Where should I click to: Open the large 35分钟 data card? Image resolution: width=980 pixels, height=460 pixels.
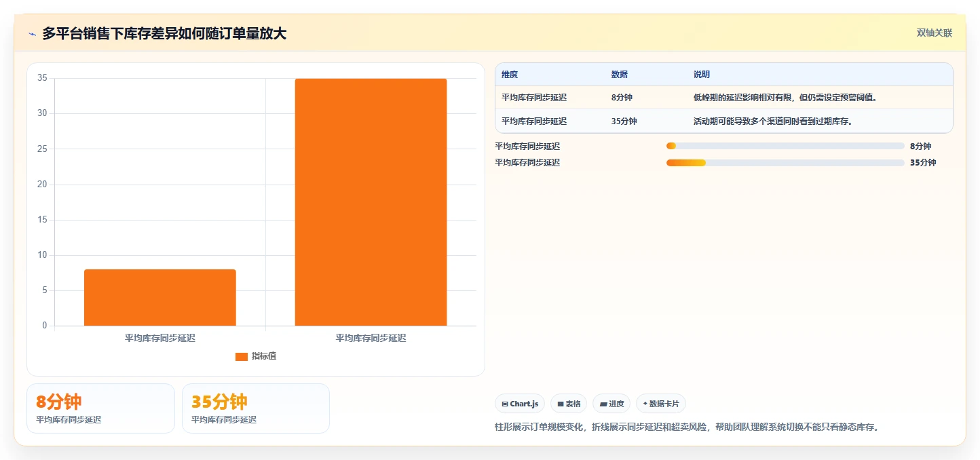(x=256, y=408)
